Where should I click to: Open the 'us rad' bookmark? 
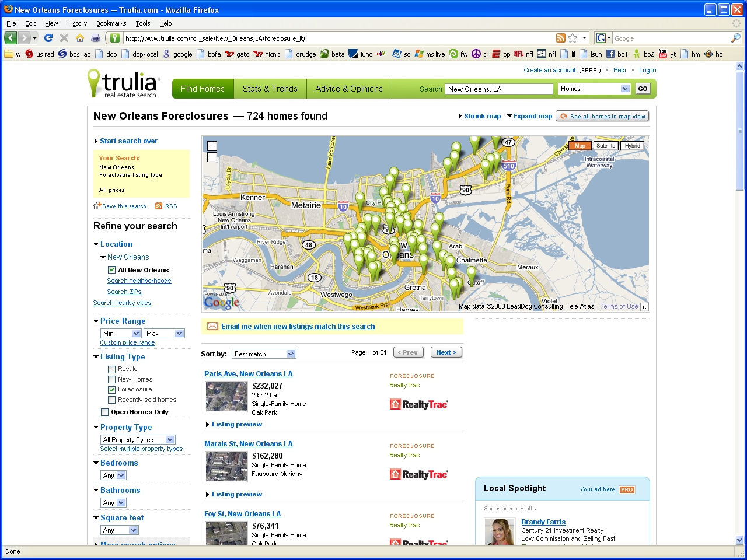point(40,54)
